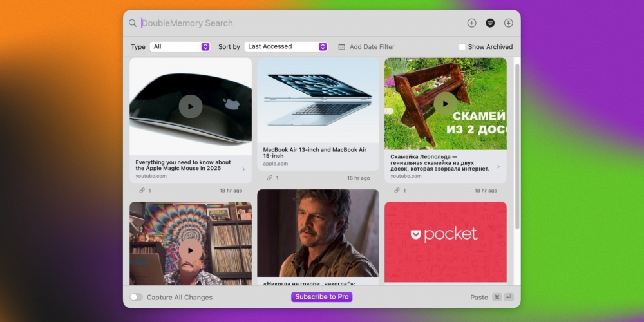Click Subscribe to Pro button
The image size is (644, 322).
[321, 297]
